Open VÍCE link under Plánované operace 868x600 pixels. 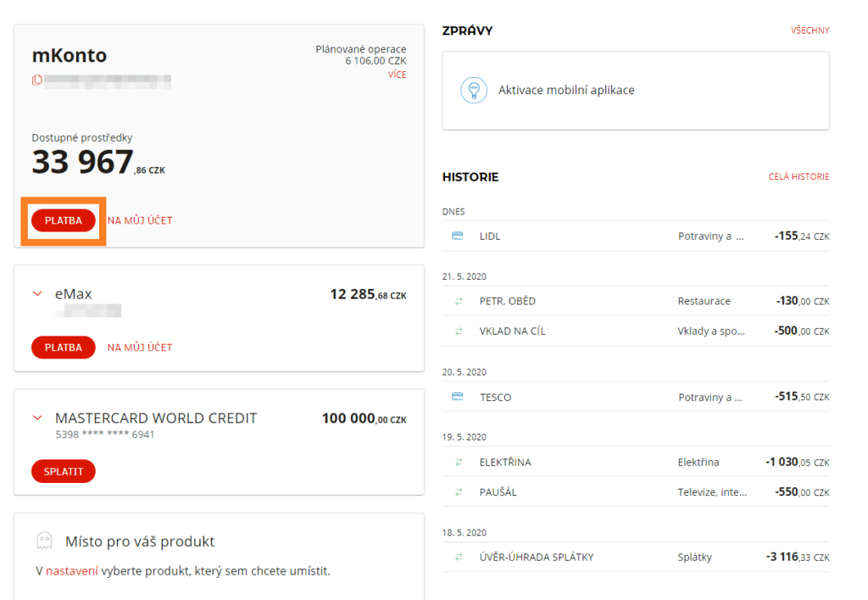397,75
